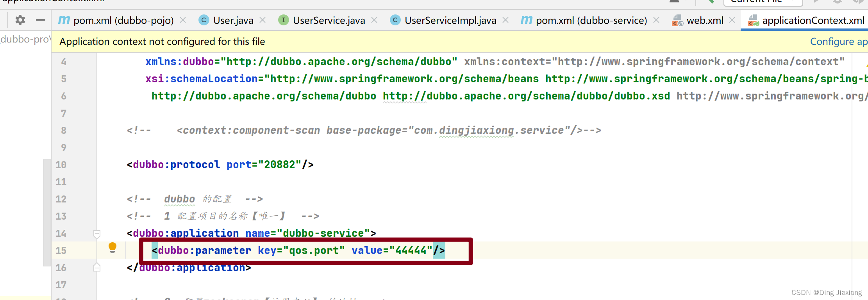Click the 'Application context not configured' notification text
This screenshot has width=868, height=300.
(x=162, y=41)
